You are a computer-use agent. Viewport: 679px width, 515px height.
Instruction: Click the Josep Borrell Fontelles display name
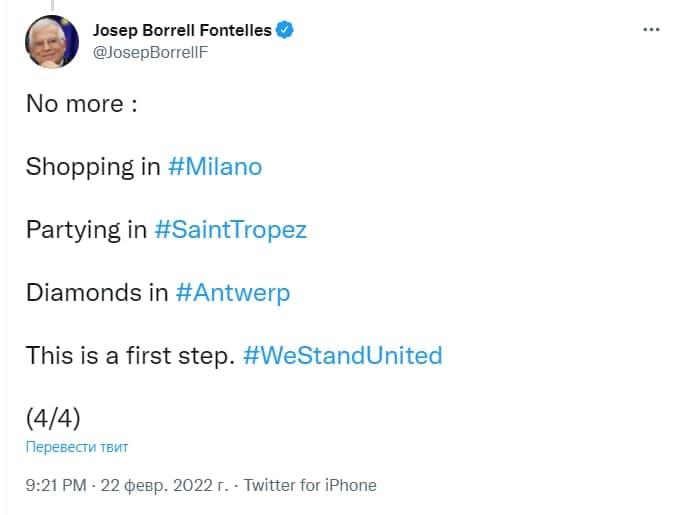click(x=181, y=30)
